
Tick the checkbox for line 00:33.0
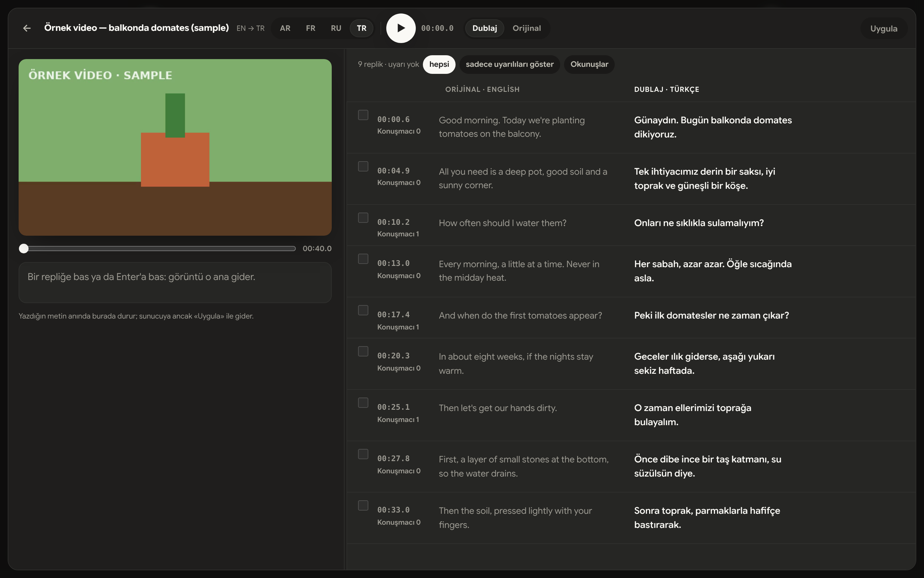coord(363,505)
